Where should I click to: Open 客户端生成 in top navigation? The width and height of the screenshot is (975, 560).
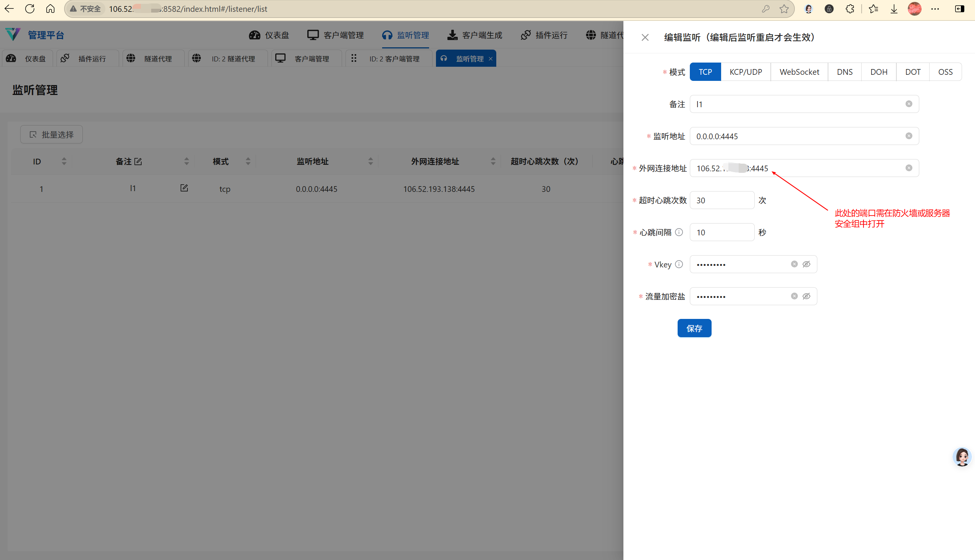(x=475, y=35)
